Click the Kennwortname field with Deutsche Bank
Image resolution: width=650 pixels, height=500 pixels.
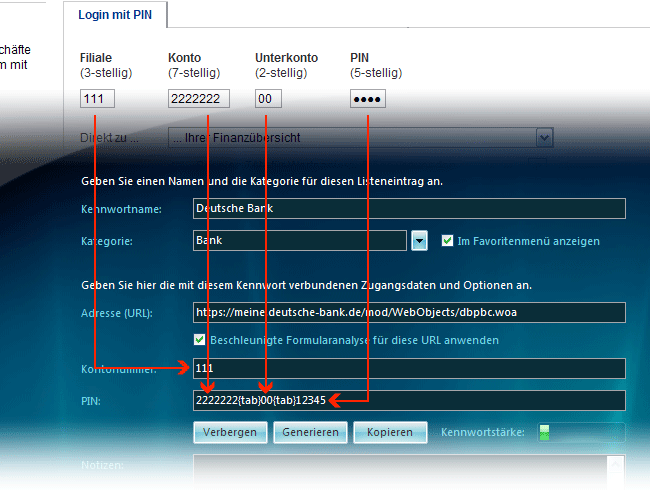(408, 208)
